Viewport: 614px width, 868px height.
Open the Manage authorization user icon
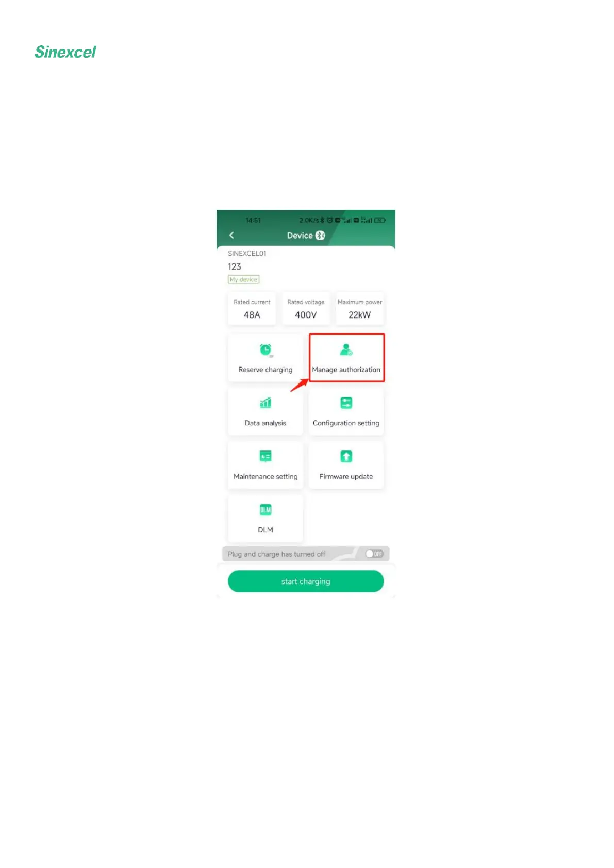(346, 350)
